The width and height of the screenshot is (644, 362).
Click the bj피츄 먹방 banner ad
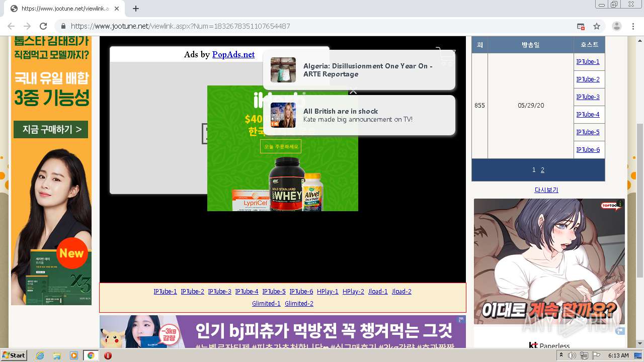(x=283, y=332)
